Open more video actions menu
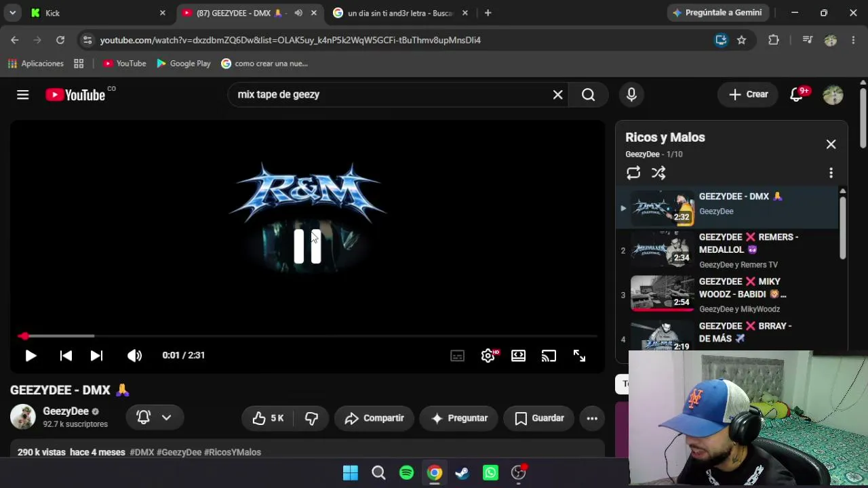 tap(592, 418)
